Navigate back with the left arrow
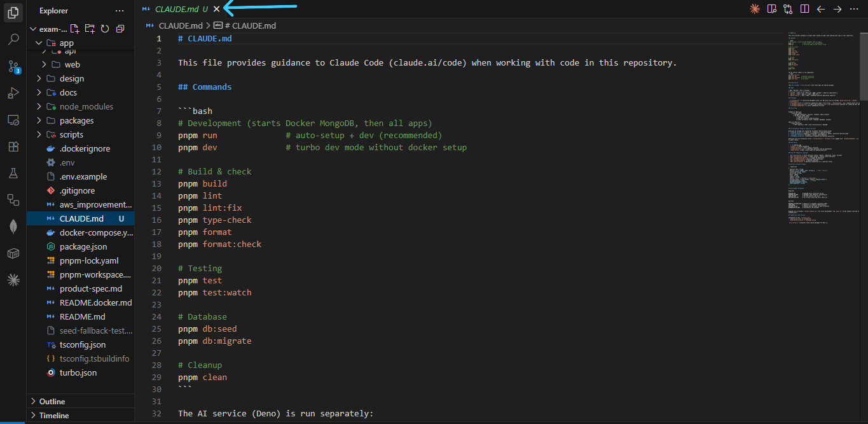The height and width of the screenshot is (424, 868). [x=821, y=9]
